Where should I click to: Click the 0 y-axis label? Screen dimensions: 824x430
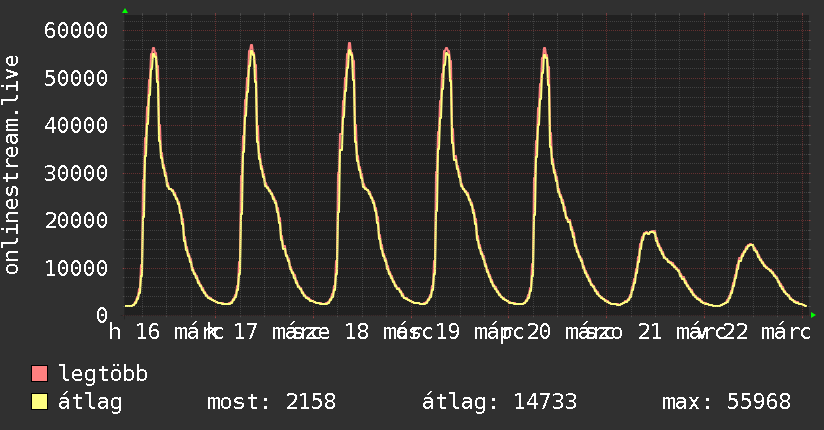[102, 316]
